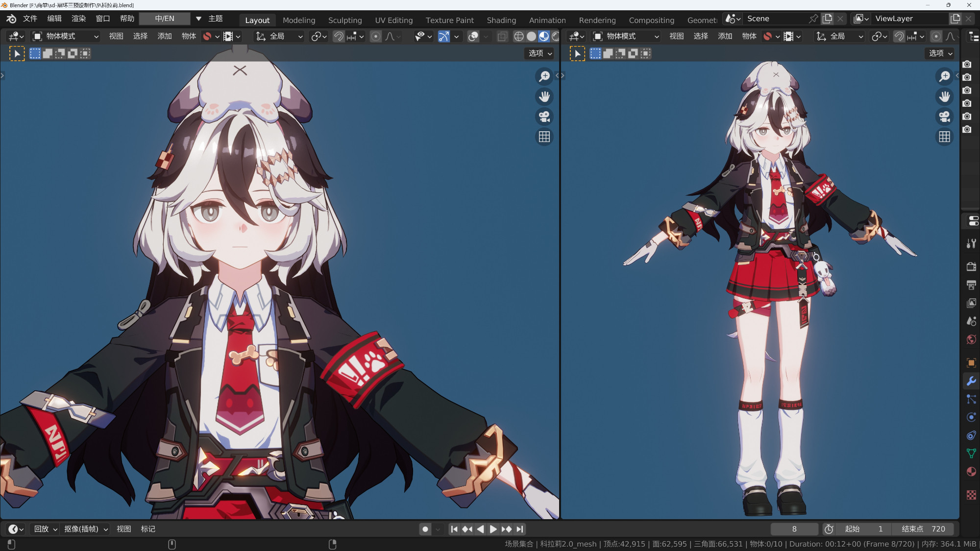Click the zoom magnifier icon in right viewport

pyautogui.click(x=944, y=76)
